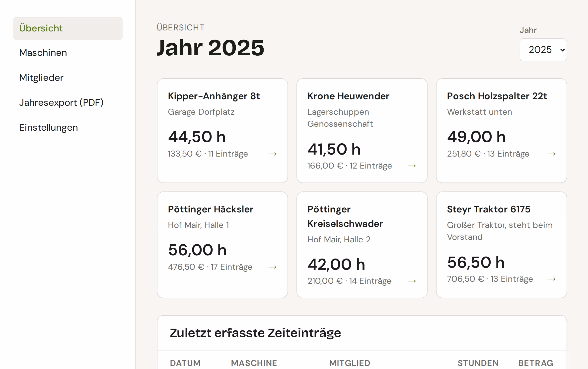
Task: Click the arrow on Pöttinger Häcksler card
Action: click(x=272, y=267)
